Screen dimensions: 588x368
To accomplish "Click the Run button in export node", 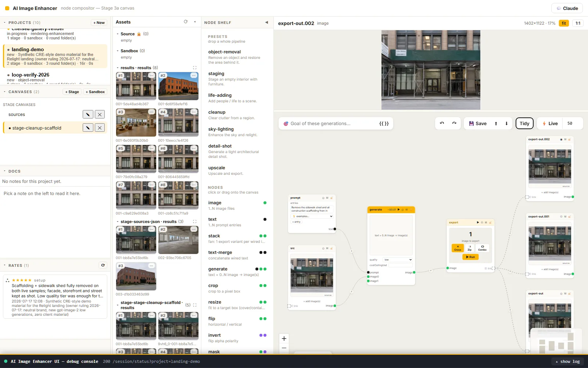I will pos(470,257).
